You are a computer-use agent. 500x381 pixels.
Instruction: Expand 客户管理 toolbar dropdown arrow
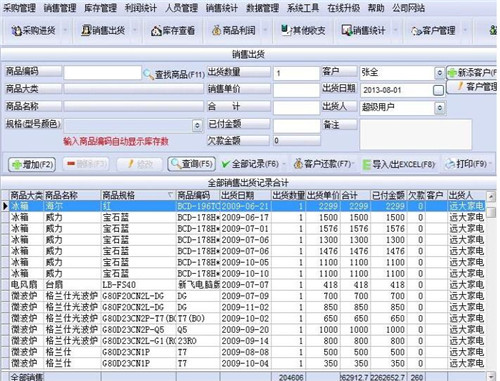pyautogui.click(x=465, y=31)
